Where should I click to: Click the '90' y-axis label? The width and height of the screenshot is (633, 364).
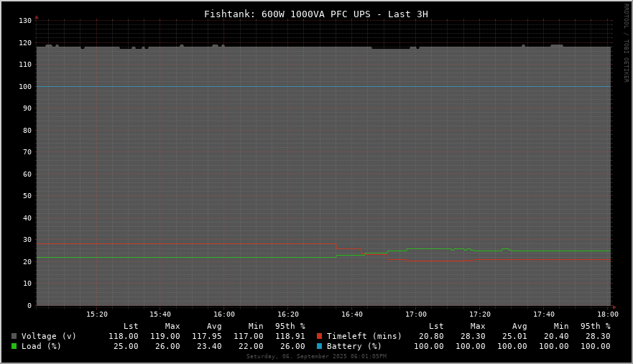click(27, 108)
